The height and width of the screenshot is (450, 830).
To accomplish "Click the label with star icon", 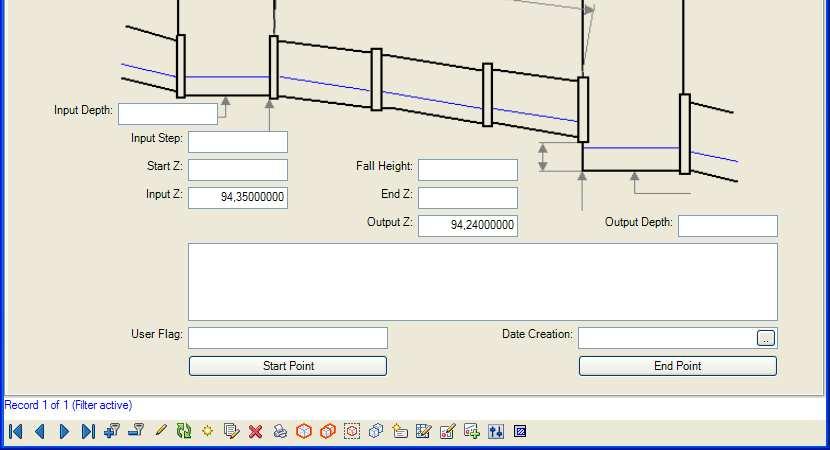I will coord(400,431).
